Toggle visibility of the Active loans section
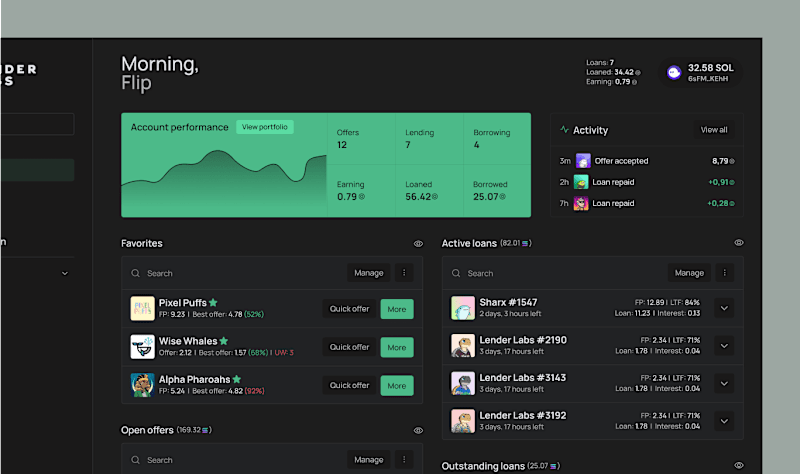 pyautogui.click(x=739, y=243)
